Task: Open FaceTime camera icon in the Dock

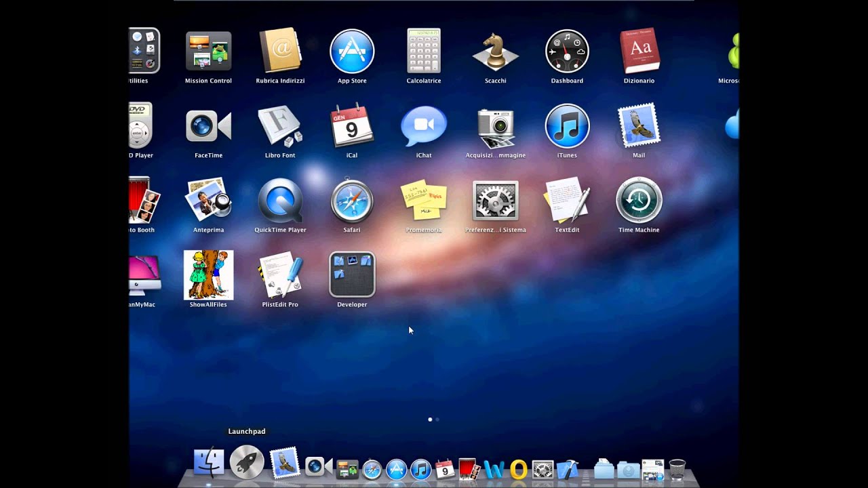Action: click(319, 466)
